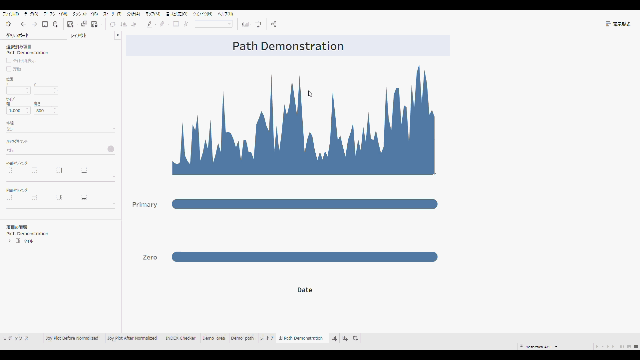Viewport: 640px width, 360px height.
Task: Click the add new data source icon
Action: [x=56, y=24]
